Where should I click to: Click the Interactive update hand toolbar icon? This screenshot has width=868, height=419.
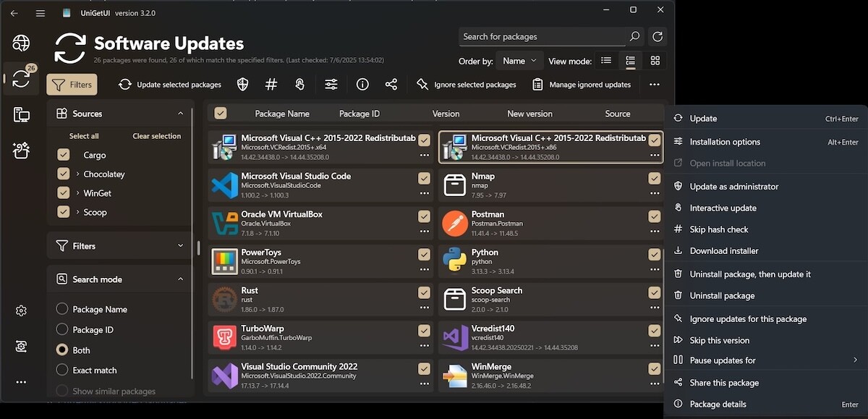[299, 85]
